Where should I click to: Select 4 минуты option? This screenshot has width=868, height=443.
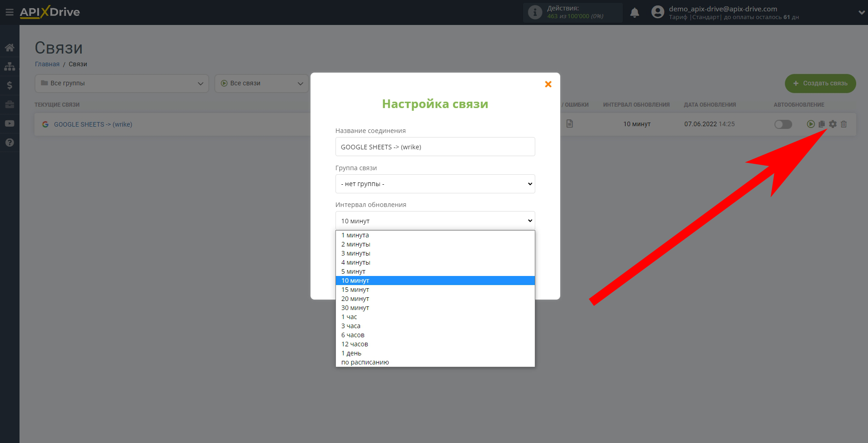click(435, 262)
